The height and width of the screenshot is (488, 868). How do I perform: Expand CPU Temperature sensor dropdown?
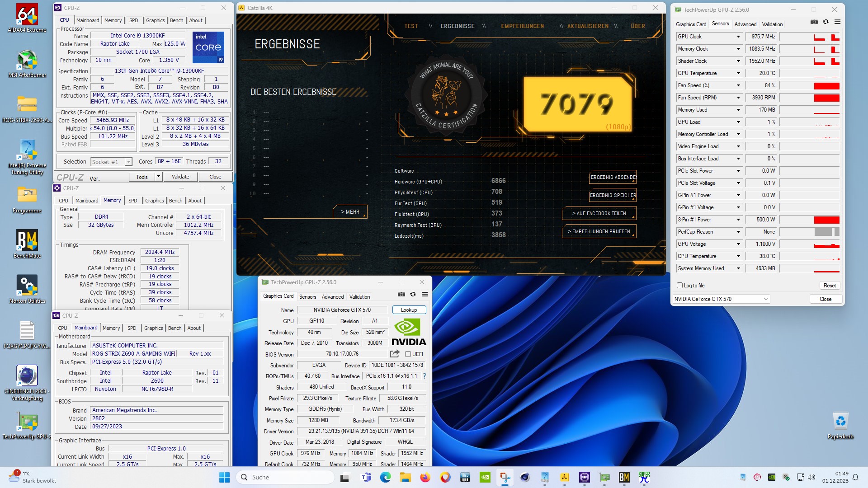[738, 256]
